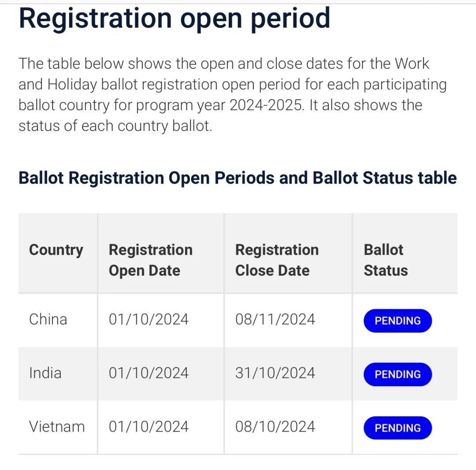Screen dimensions: 476x470
Task: Click the Vietnam country cell
Action: click(57, 426)
